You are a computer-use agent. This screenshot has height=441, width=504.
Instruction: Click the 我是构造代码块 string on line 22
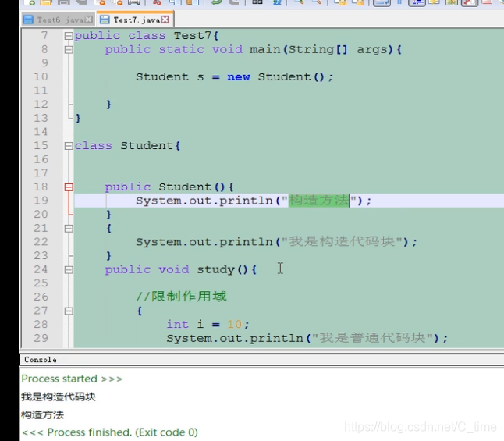coord(342,241)
